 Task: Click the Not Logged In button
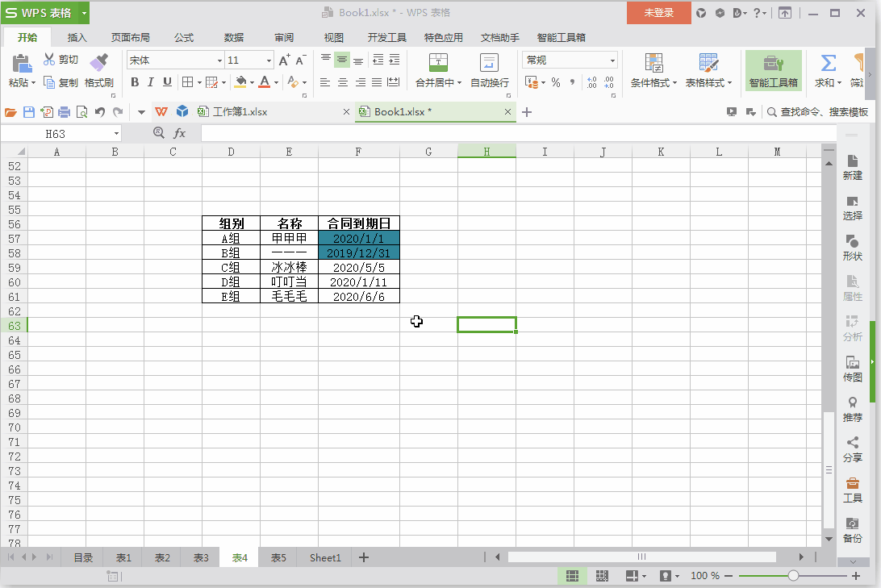click(658, 12)
